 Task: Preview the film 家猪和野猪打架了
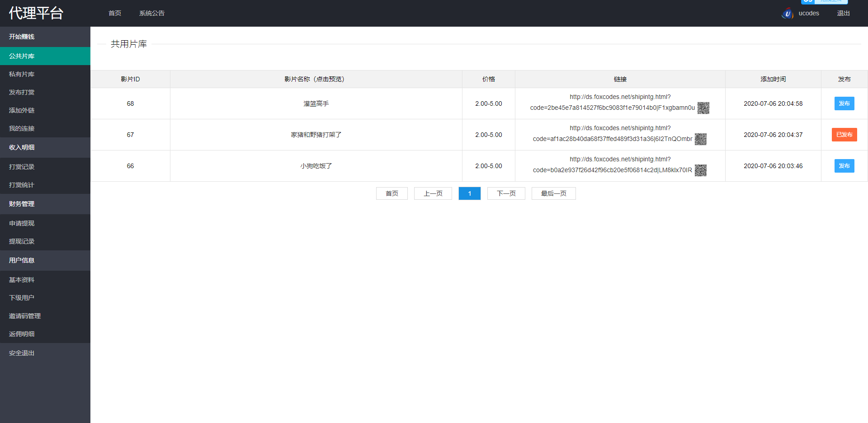[x=316, y=135]
